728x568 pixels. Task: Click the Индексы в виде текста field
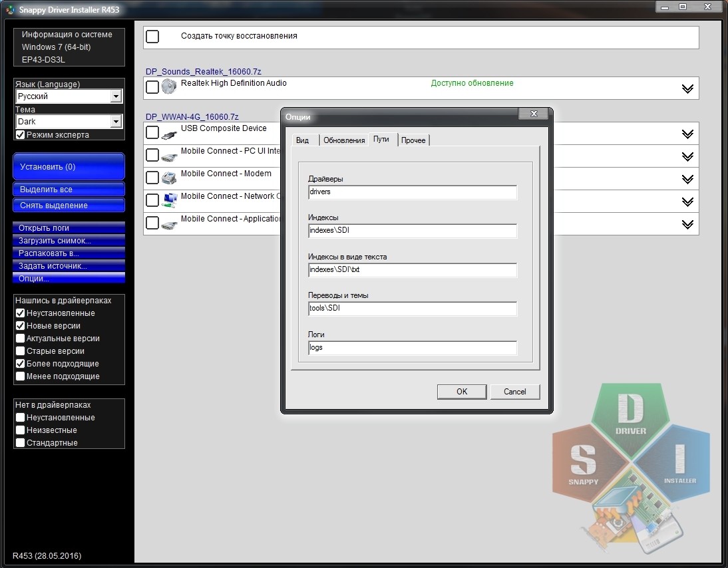(x=413, y=270)
